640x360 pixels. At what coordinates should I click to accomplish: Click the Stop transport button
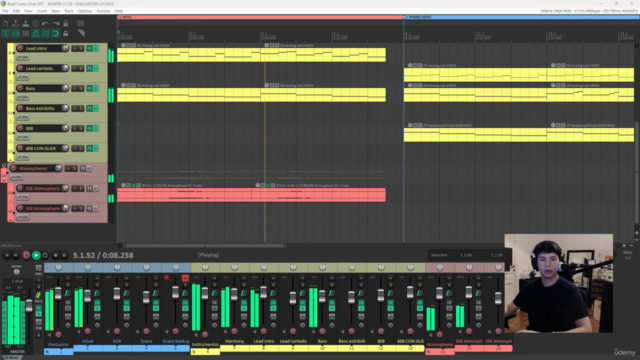56,256
